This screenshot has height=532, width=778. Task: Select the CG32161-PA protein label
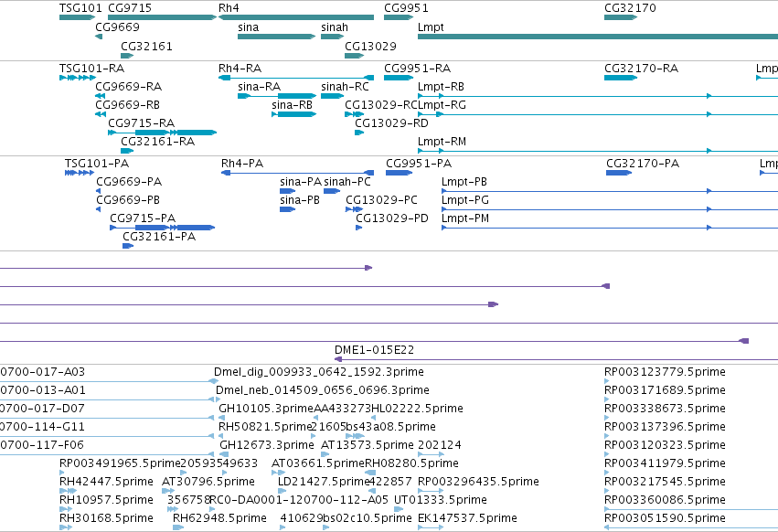point(159,238)
